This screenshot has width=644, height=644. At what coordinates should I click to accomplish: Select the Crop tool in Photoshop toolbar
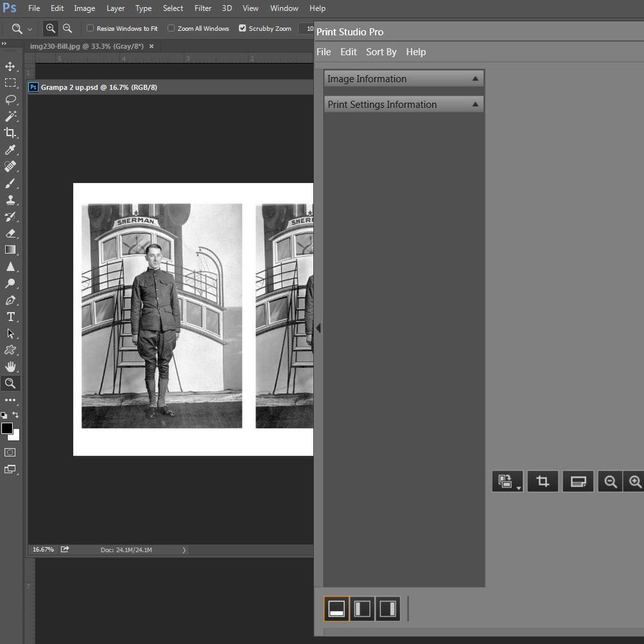10,133
